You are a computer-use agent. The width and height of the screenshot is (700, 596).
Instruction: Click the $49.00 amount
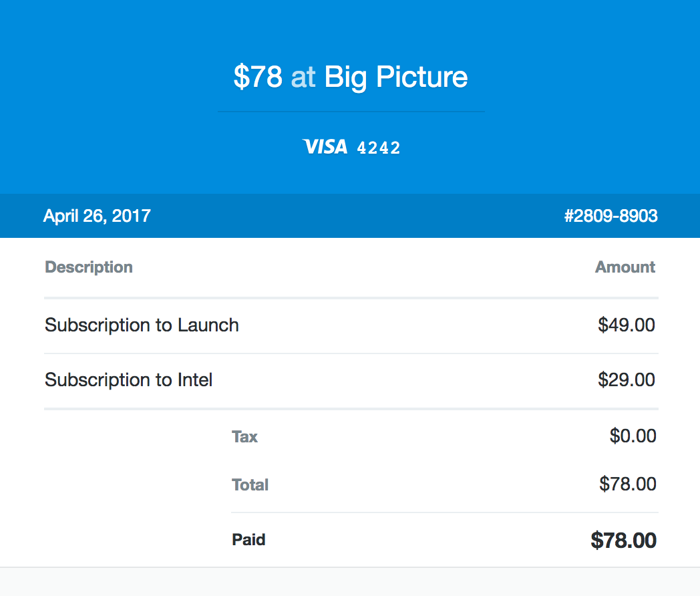[x=627, y=325]
